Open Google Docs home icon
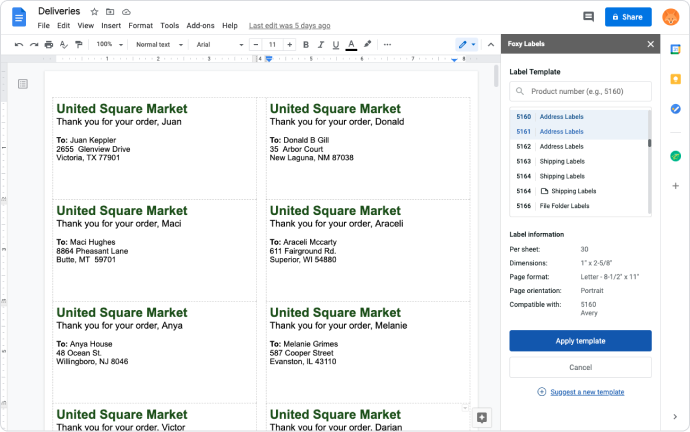 coord(19,17)
